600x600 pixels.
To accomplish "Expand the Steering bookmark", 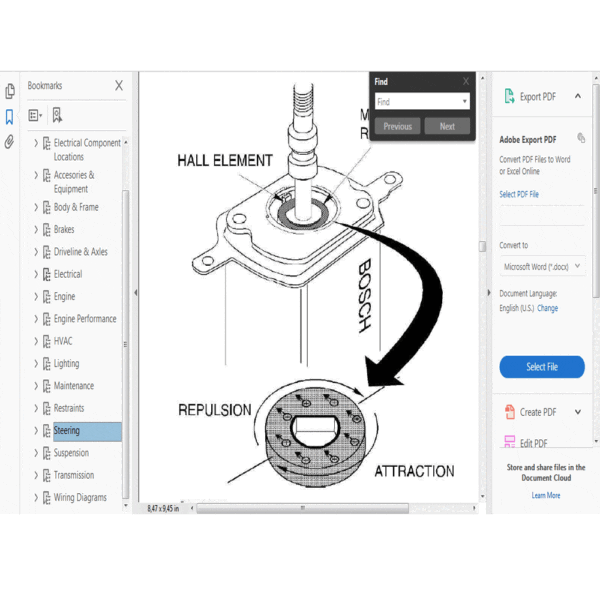I will coord(36,430).
